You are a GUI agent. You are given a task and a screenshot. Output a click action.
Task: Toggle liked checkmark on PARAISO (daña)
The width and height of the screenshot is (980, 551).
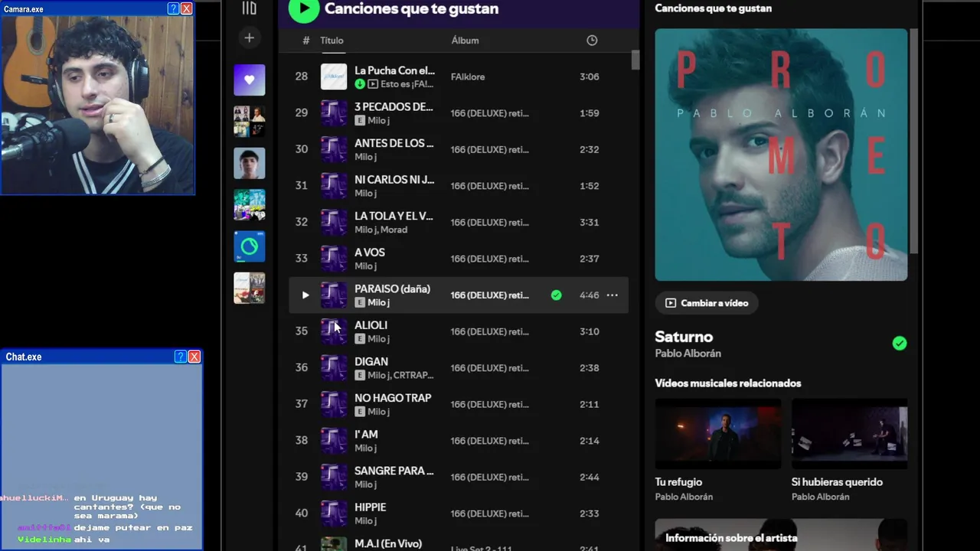pyautogui.click(x=557, y=295)
